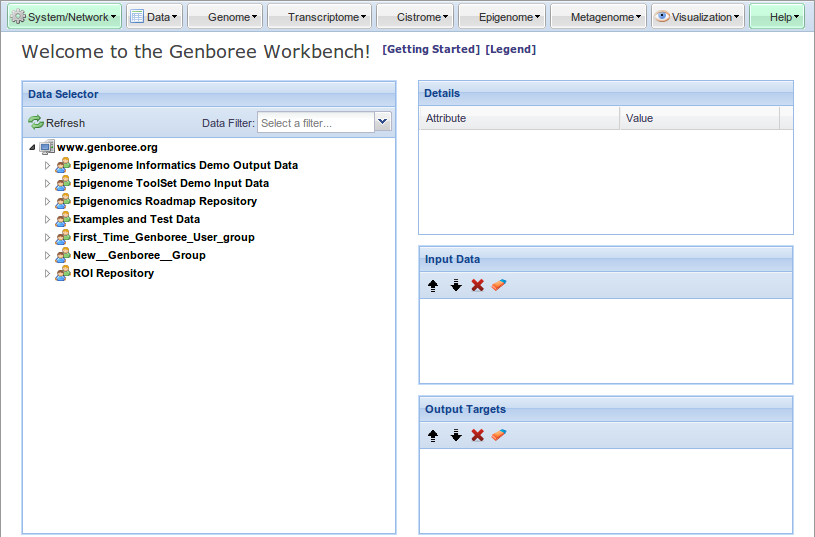Screen dimensions: 815x537
Task: Click eraser clear icon in Output Targets
Action: point(500,435)
